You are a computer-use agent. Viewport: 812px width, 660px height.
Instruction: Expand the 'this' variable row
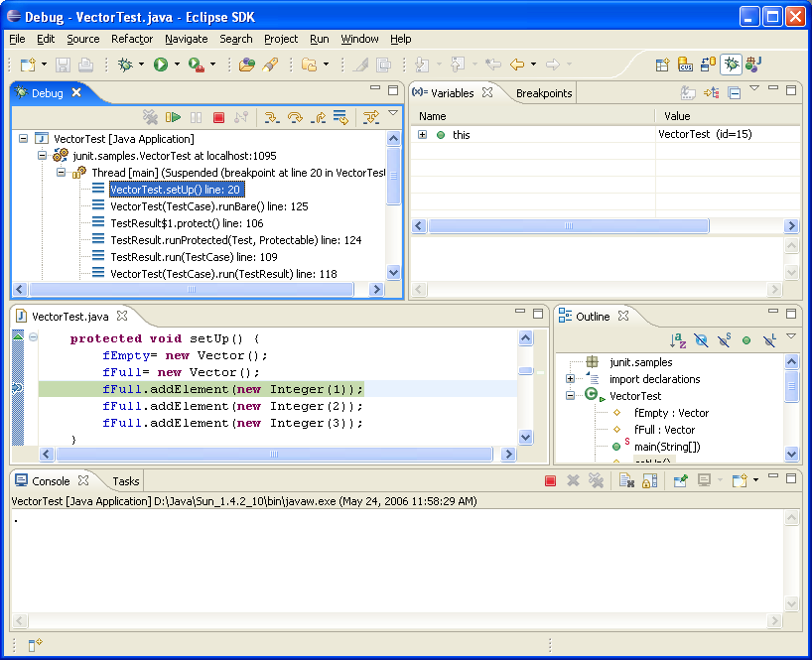pos(423,135)
